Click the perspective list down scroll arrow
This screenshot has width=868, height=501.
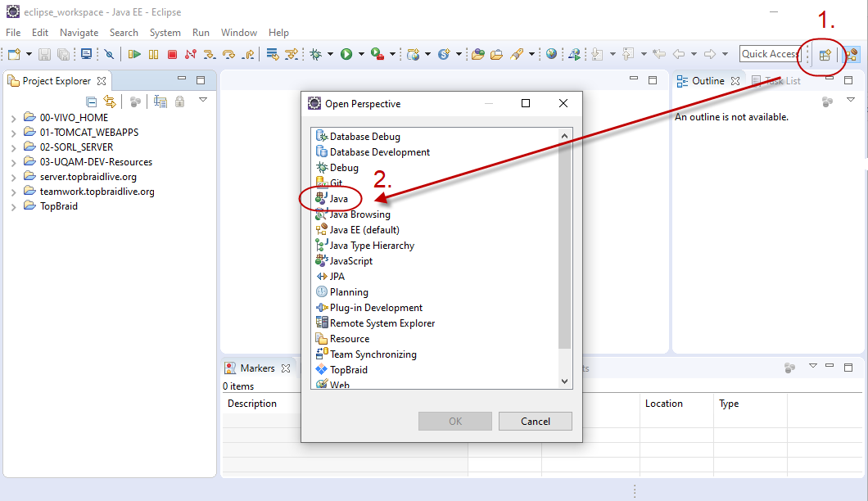coord(565,381)
